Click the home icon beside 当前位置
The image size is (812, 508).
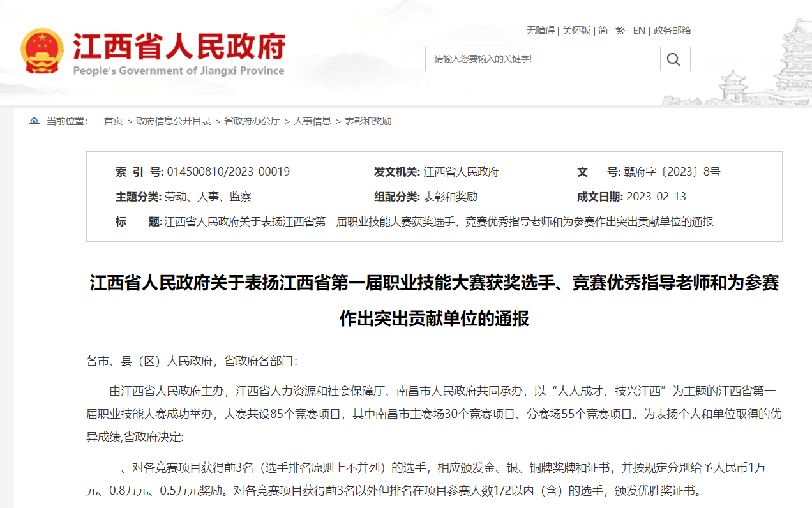34,121
